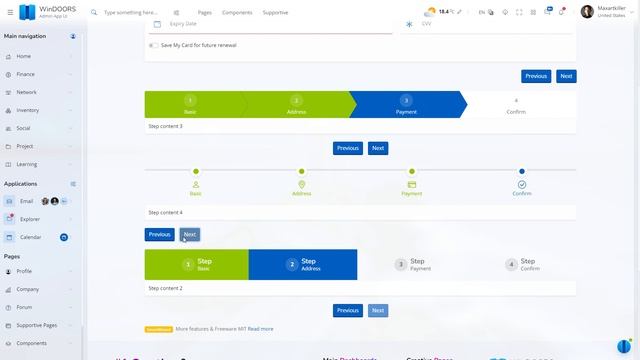This screenshot has height=360, width=640.
Task: Toggle Save My Card for future renewal
Action: point(153,45)
